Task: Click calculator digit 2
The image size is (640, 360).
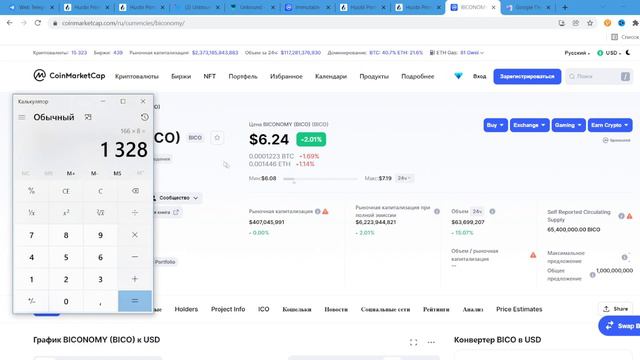Action: point(66,279)
